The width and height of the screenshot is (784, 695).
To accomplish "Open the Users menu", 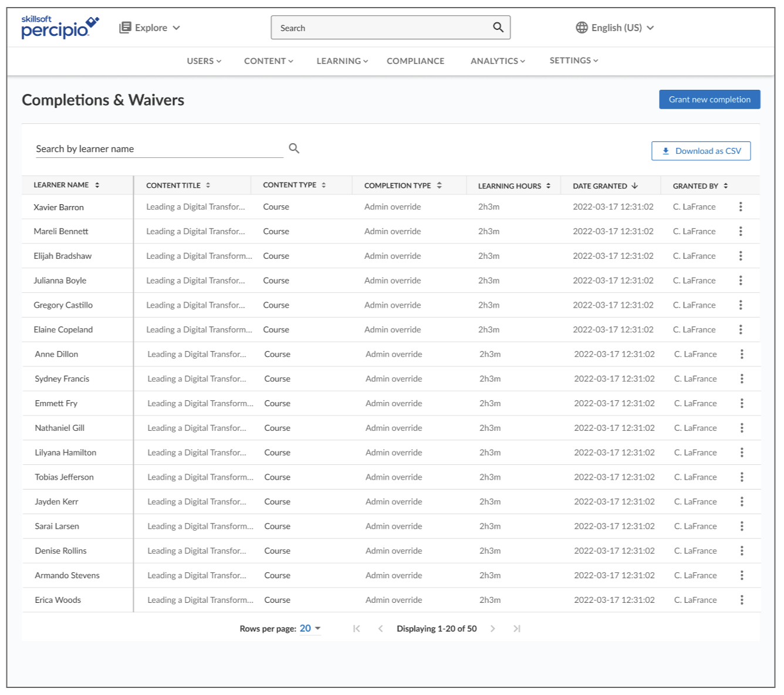I will click(204, 61).
